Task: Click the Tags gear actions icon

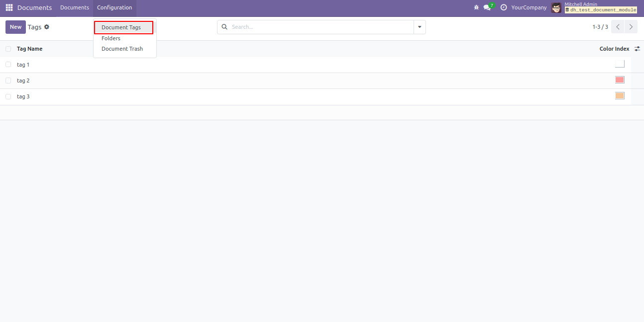Action: [47, 27]
